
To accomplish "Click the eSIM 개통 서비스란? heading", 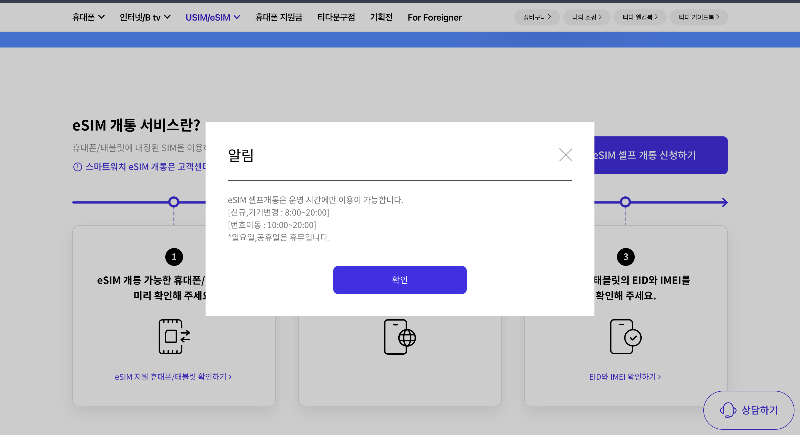I will click(x=136, y=125).
